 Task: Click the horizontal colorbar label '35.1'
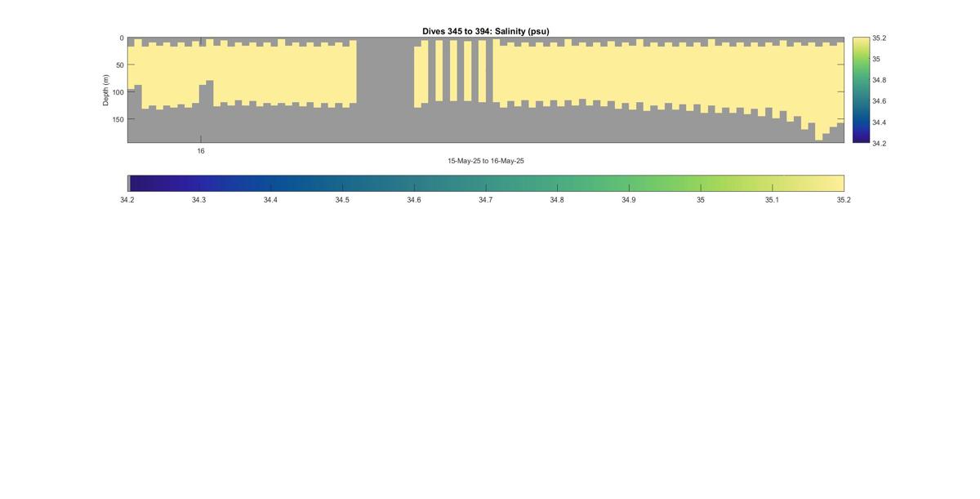(772, 200)
